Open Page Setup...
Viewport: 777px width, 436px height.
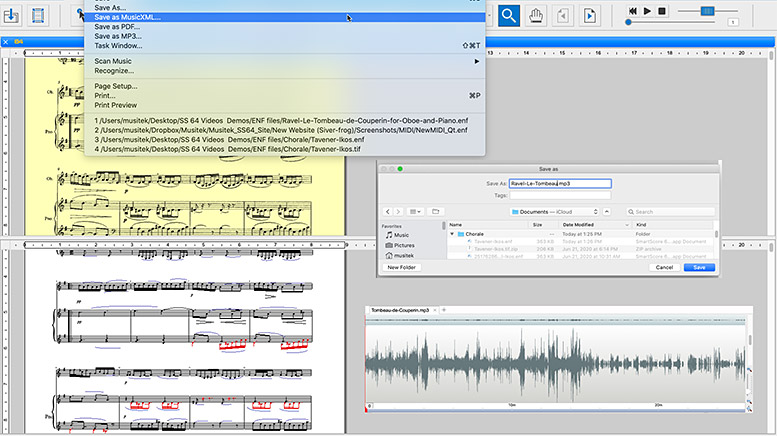[x=285, y=86]
